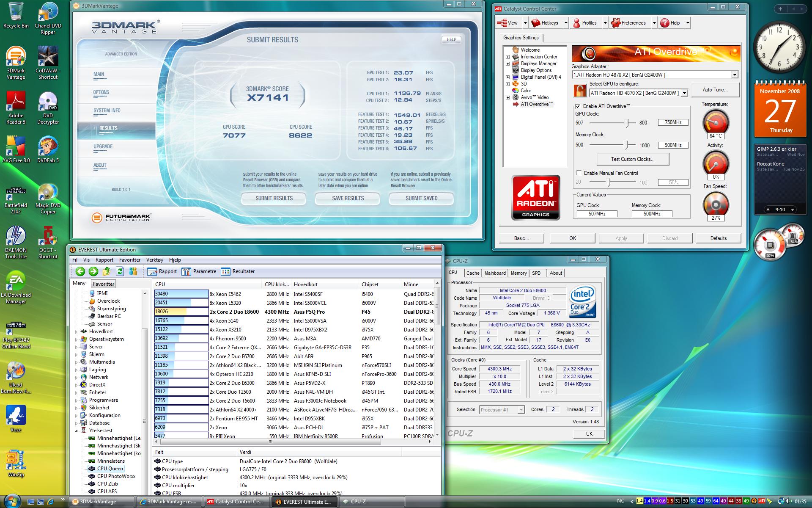Click Windows Start orb

point(12,501)
